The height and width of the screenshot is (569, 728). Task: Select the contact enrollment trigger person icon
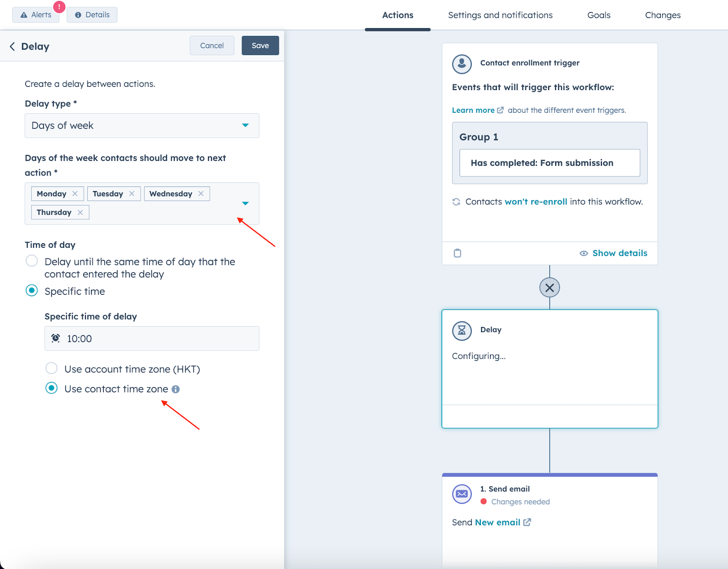click(462, 64)
